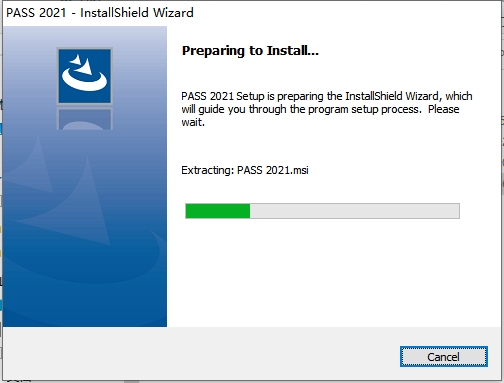
Task: Click the word "wait." ending the description
Action: 193,122
